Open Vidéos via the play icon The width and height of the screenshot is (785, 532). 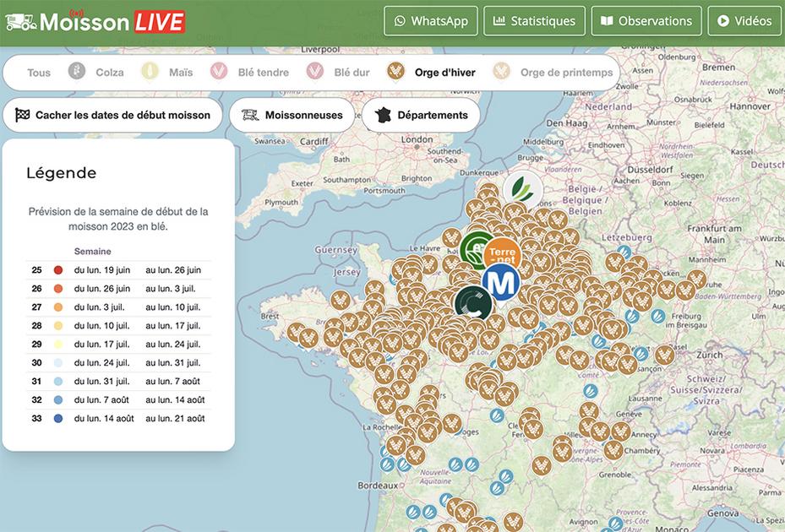725,20
